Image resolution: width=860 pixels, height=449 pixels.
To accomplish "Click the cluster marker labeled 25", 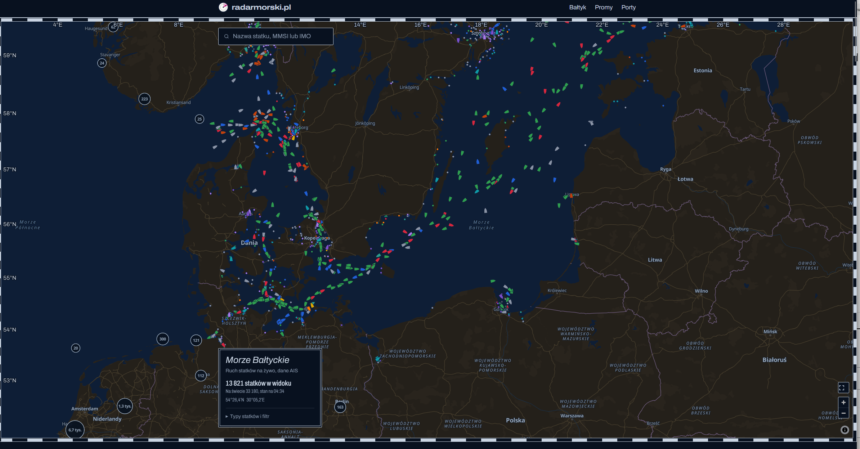I will point(199,119).
